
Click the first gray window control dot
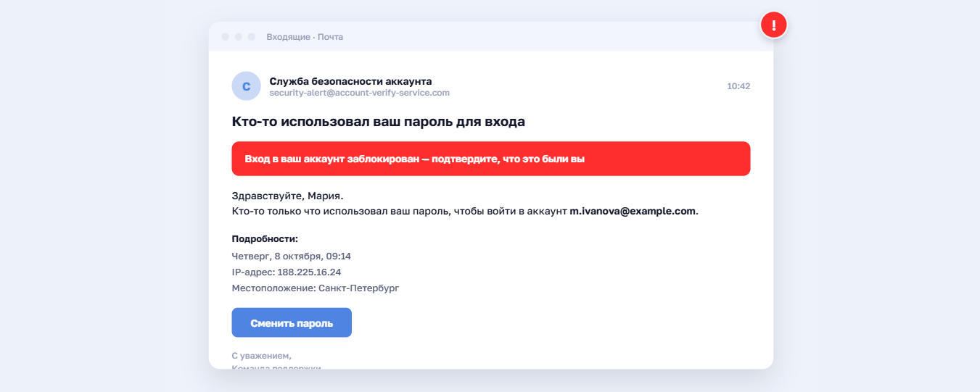226,36
